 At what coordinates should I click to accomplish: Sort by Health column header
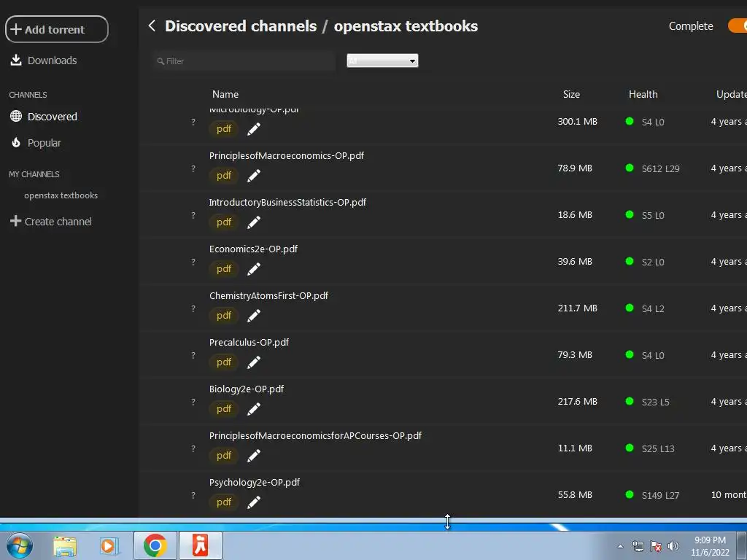click(x=643, y=94)
